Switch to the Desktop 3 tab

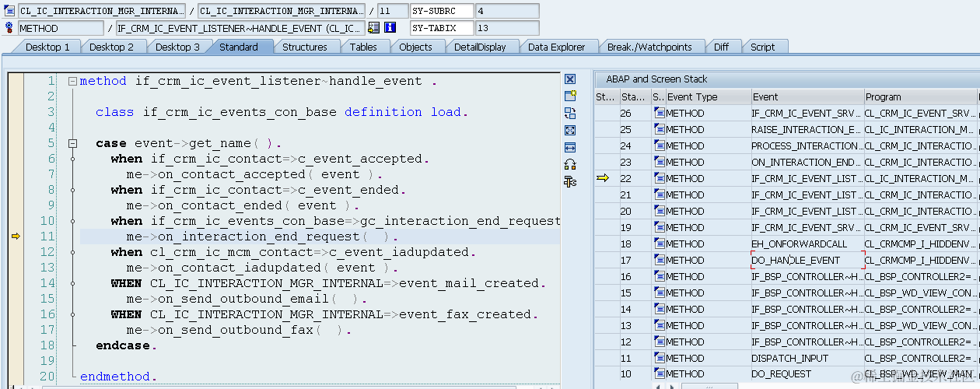tap(177, 47)
